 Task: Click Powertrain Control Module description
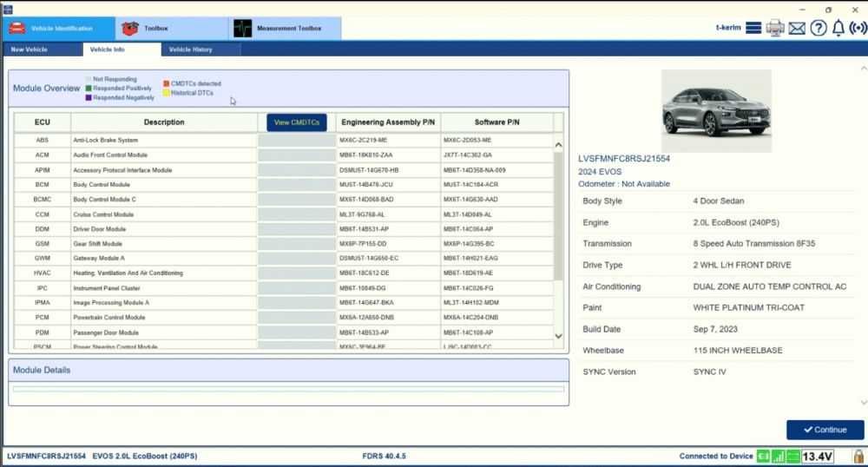[x=109, y=317]
